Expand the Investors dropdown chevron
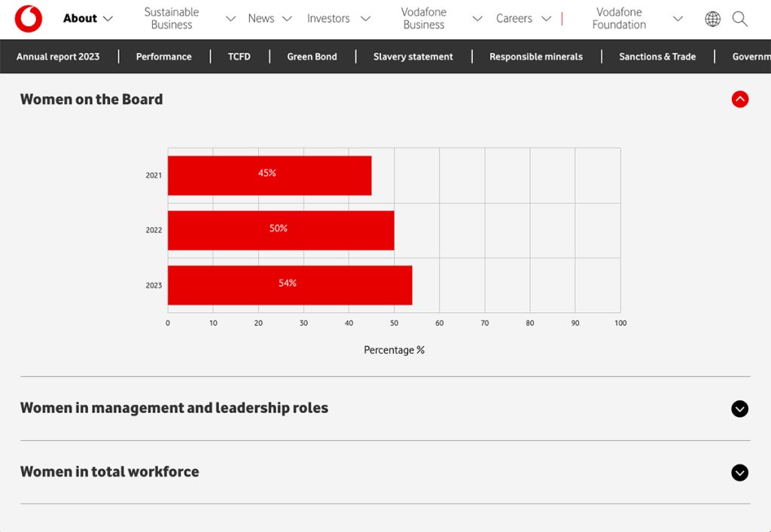The image size is (771, 532). [x=365, y=19]
